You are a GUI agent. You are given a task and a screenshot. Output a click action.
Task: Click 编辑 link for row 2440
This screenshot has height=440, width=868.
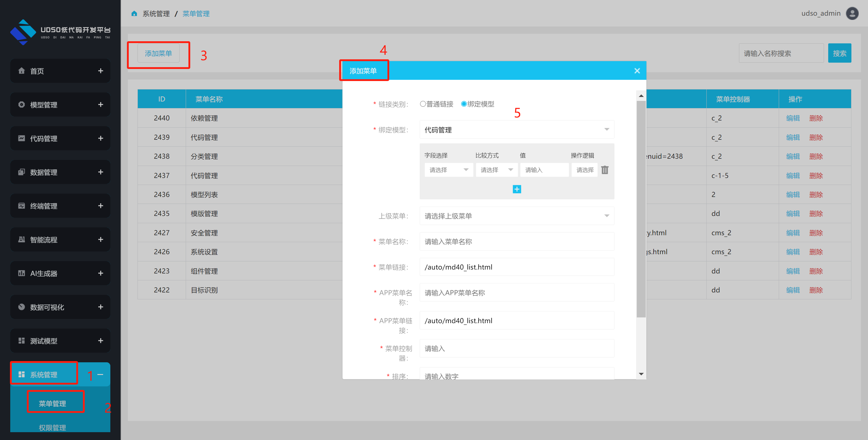coord(793,118)
